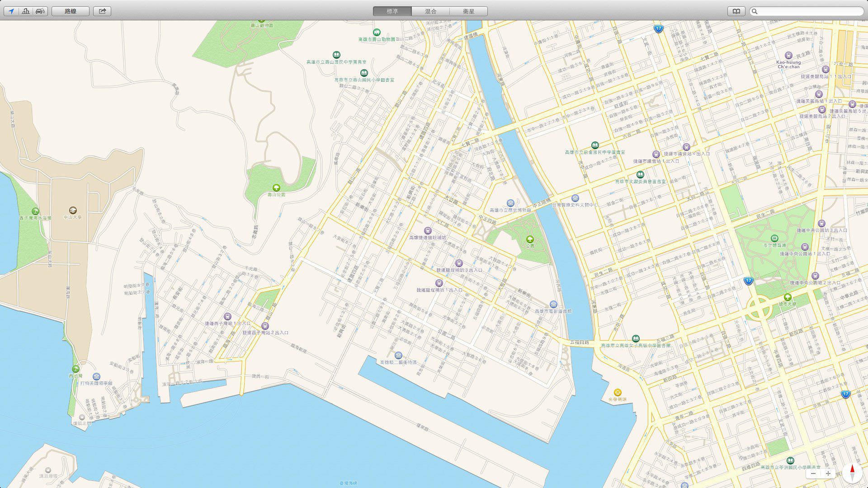Zoom out with minus button

pyautogui.click(x=813, y=474)
